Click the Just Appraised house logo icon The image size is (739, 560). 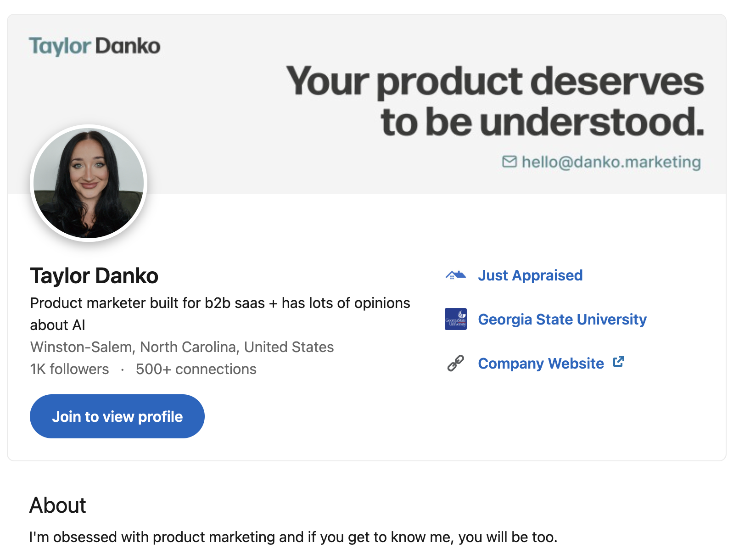pos(455,275)
